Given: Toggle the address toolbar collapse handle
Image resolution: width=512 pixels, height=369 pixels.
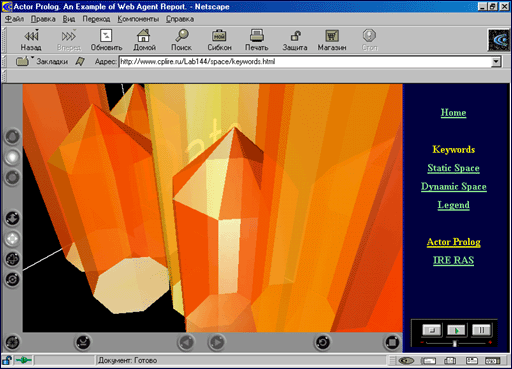Looking at the screenshot, I should (x=4, y=62).
